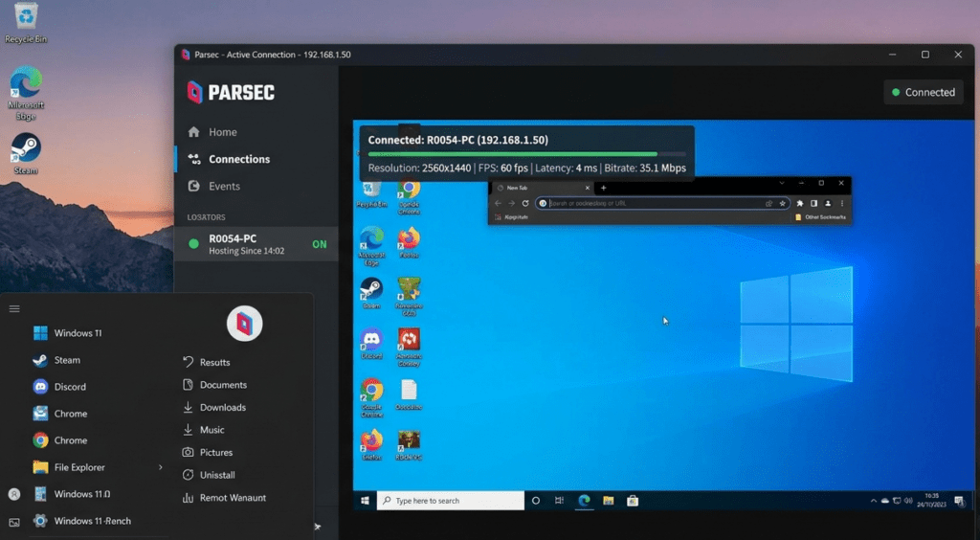Viewport: 980px width, 540px height.
Task: Open Microsoft Edge on local desktop
Action: [26, 93]
